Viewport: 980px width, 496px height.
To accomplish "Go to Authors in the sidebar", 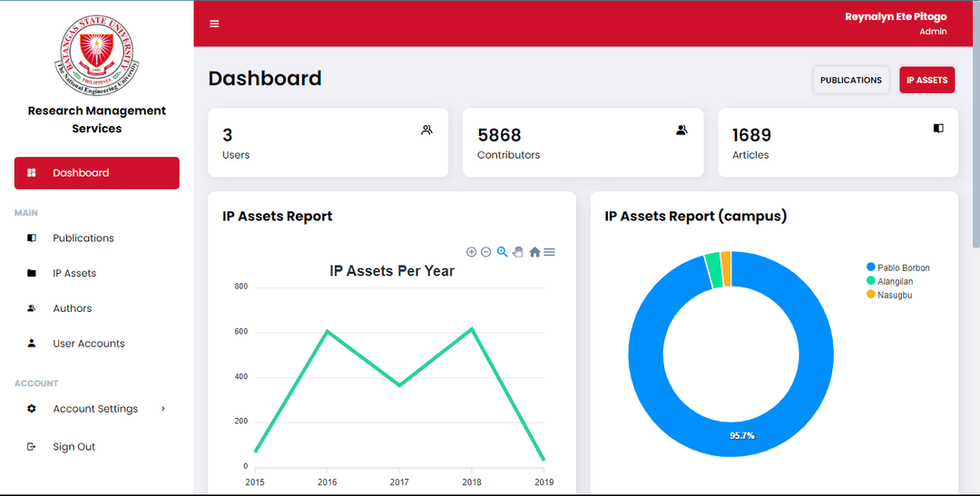I will point(73,308).
